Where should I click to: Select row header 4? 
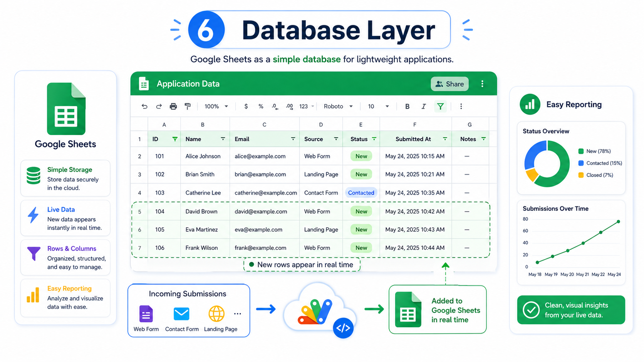(139, 193)
